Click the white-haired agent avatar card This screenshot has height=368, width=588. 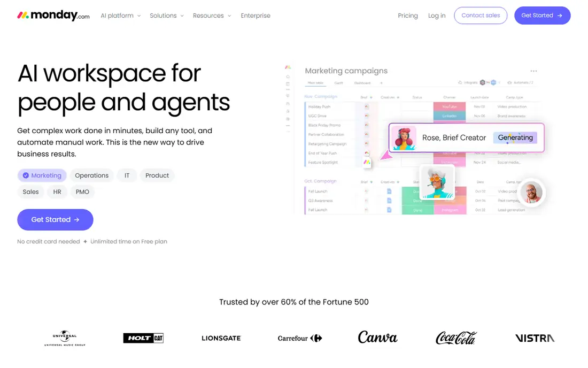click(437, 183)
